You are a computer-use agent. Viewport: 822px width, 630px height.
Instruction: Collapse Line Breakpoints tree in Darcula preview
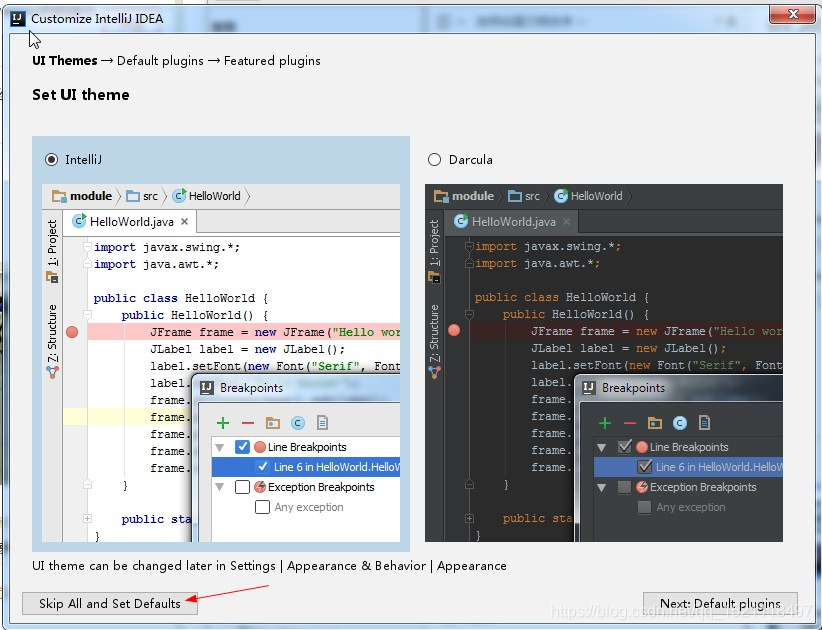(602, 448)
